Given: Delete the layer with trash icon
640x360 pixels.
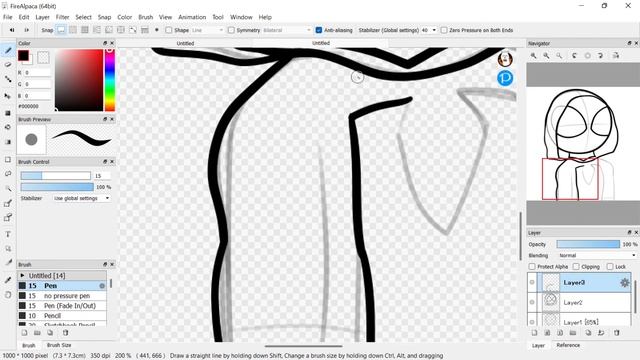Looking at the screenshot, I should tap(617, 333).
